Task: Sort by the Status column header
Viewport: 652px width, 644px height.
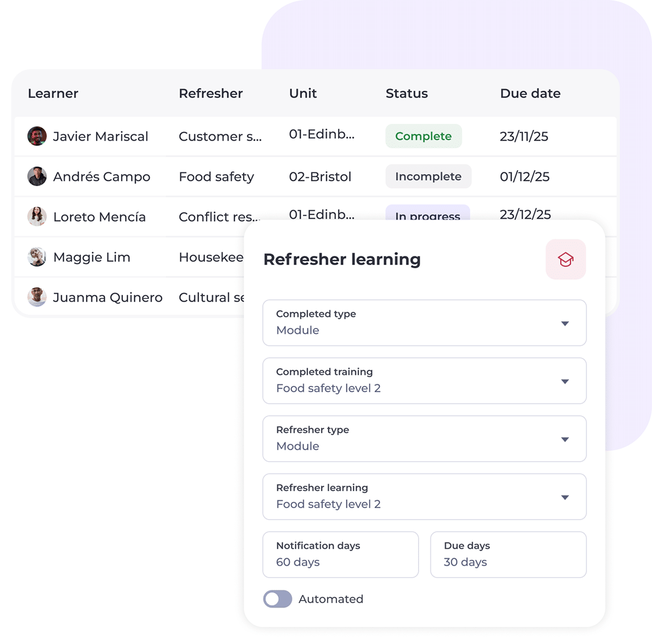Action: [407, 93]
